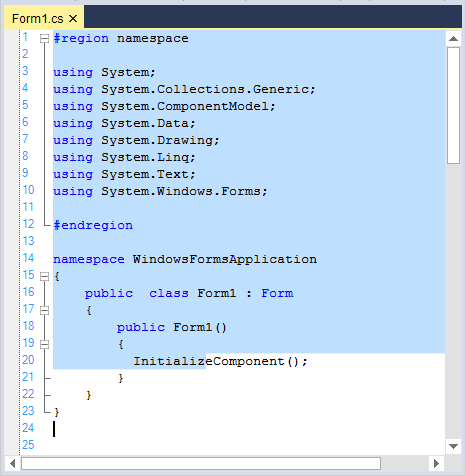
Task: Click the vertical scrollbar up arrow
Action: coord(453,39)
